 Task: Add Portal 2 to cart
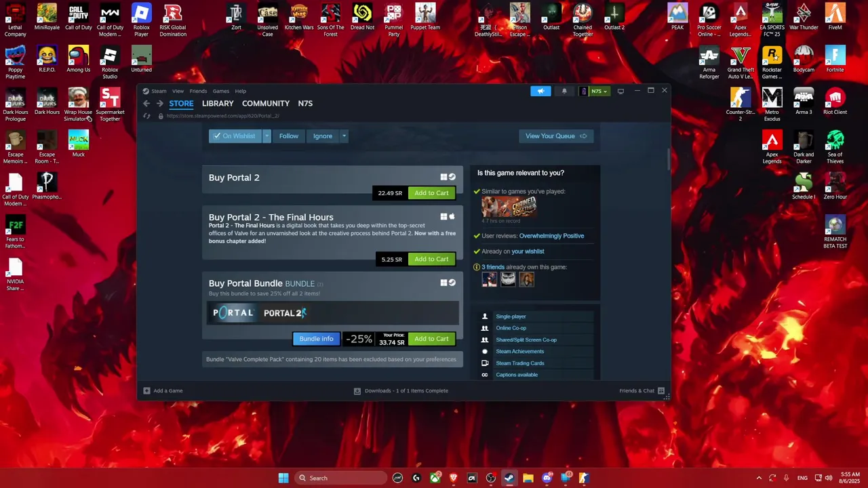(431, 193)
